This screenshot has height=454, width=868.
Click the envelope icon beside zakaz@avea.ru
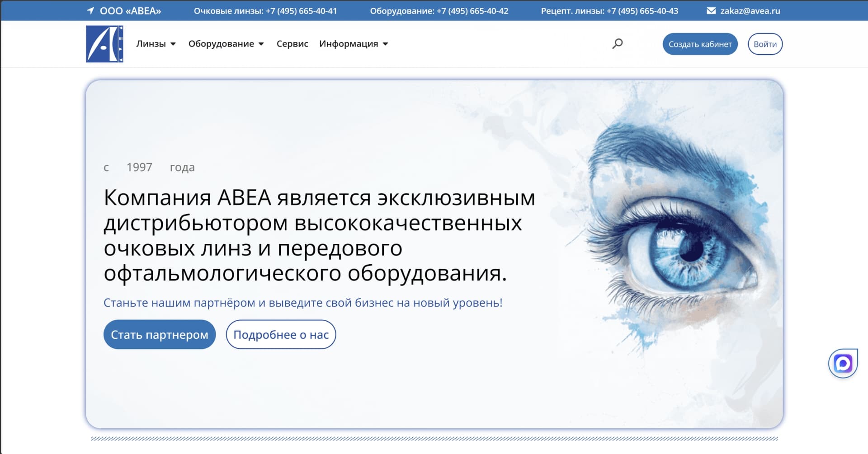pos(711,11)
